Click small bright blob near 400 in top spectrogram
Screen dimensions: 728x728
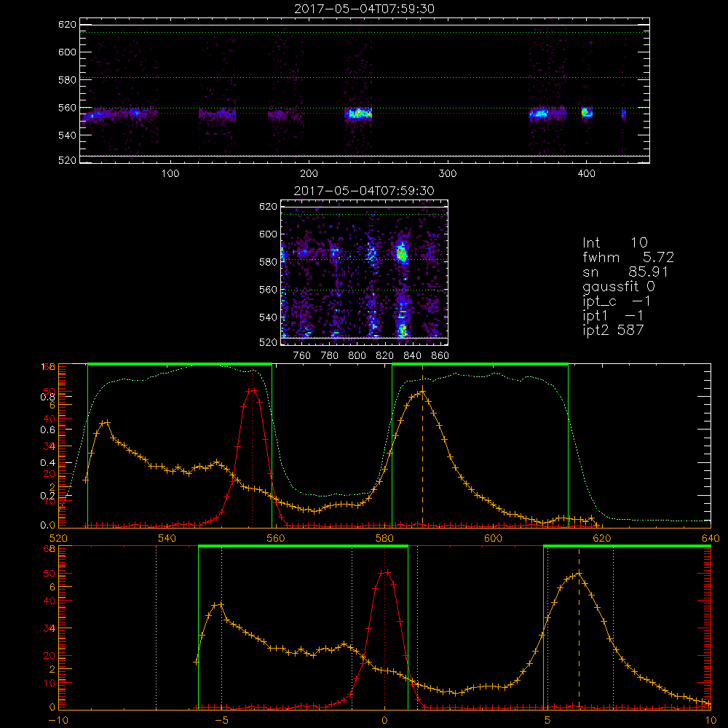pyautogui.click(x=587, y=112)
